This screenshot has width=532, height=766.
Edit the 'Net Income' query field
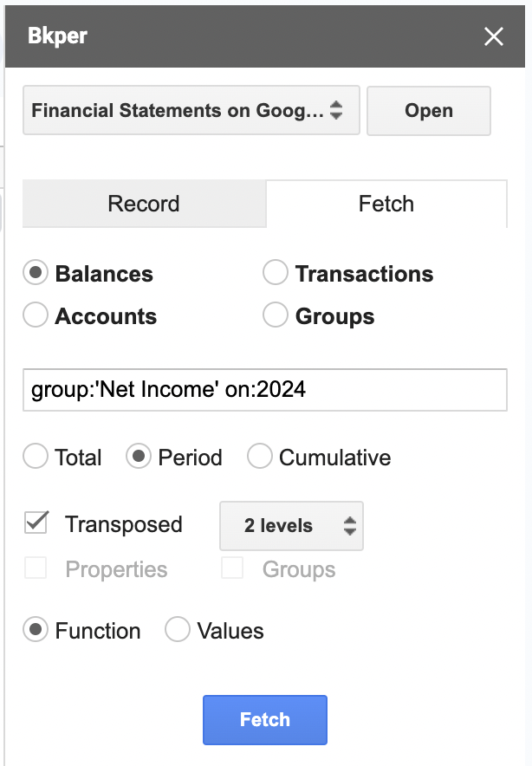click(265, 390)
